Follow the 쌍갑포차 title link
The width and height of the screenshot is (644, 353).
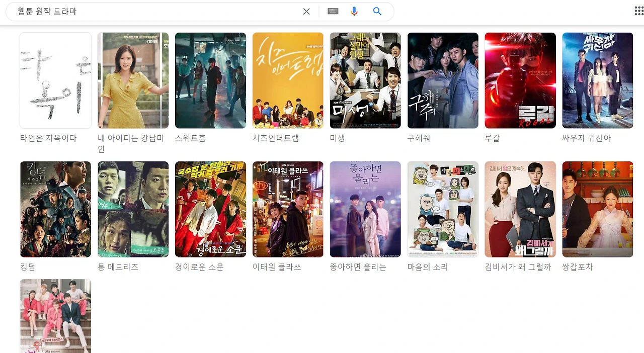point(578,267)
